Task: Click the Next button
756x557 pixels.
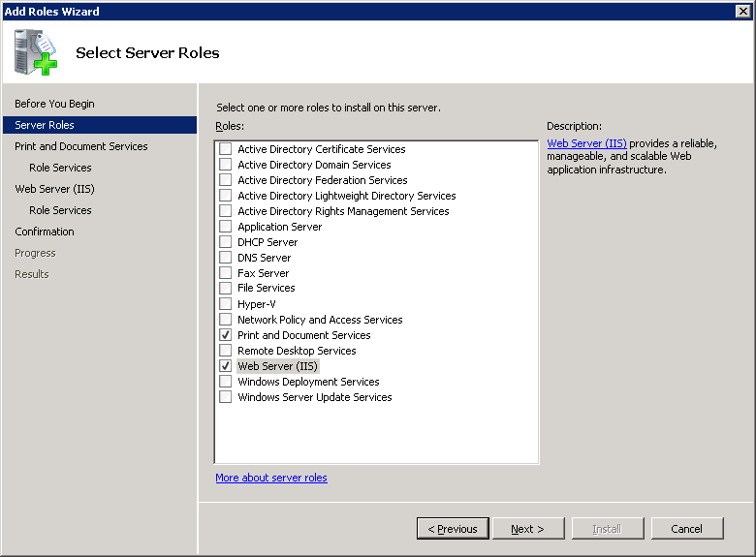Action: 528,529
